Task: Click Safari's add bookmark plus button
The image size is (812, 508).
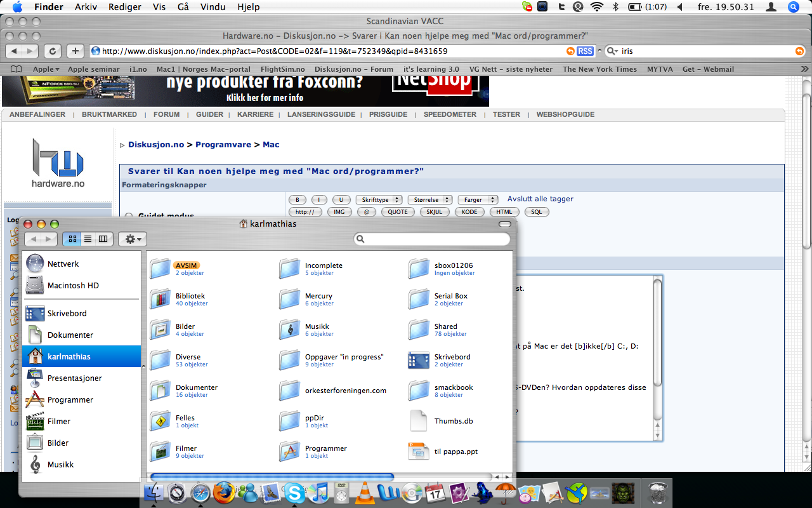Action: coord(75,51)
